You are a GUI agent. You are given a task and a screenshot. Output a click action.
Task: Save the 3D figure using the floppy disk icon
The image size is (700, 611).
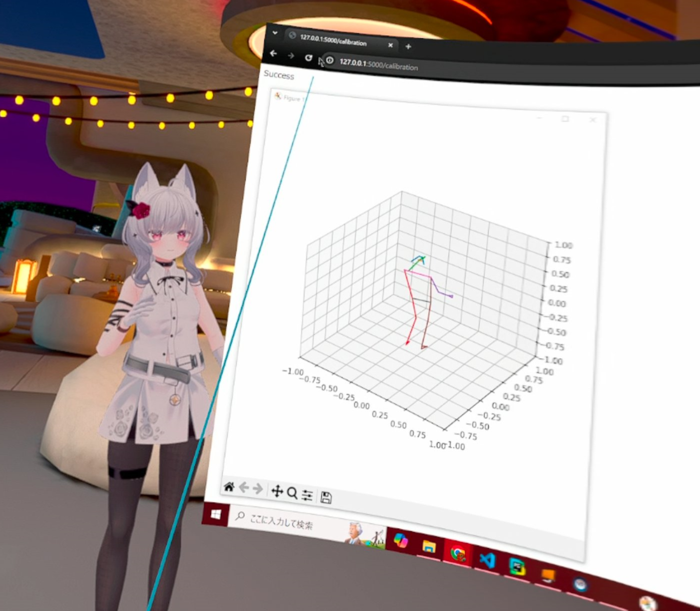326,497
